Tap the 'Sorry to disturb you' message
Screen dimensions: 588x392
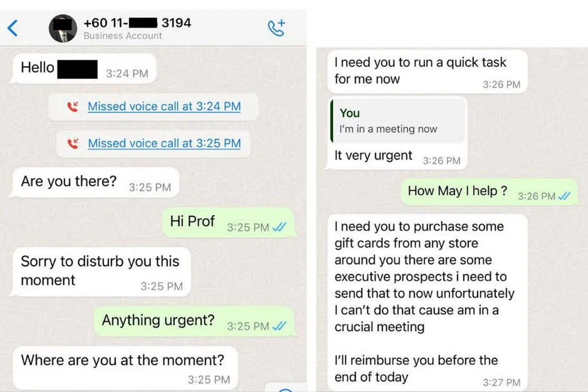click(x=102, y=272)
